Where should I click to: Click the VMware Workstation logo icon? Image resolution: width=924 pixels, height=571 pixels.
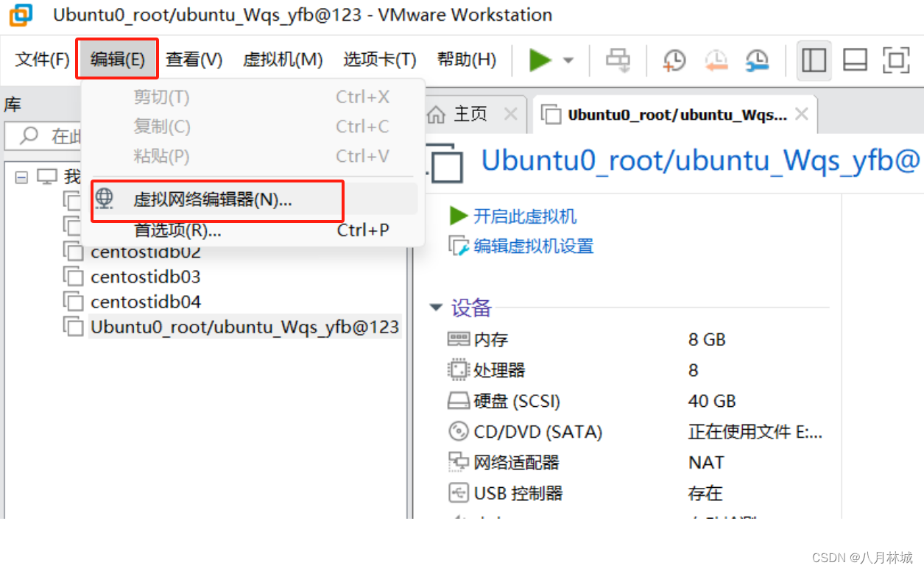tap(21, 15)
